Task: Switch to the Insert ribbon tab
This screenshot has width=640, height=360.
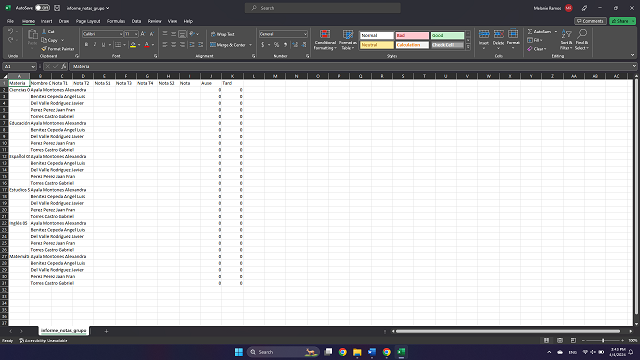Action: (x=46, y=21)
